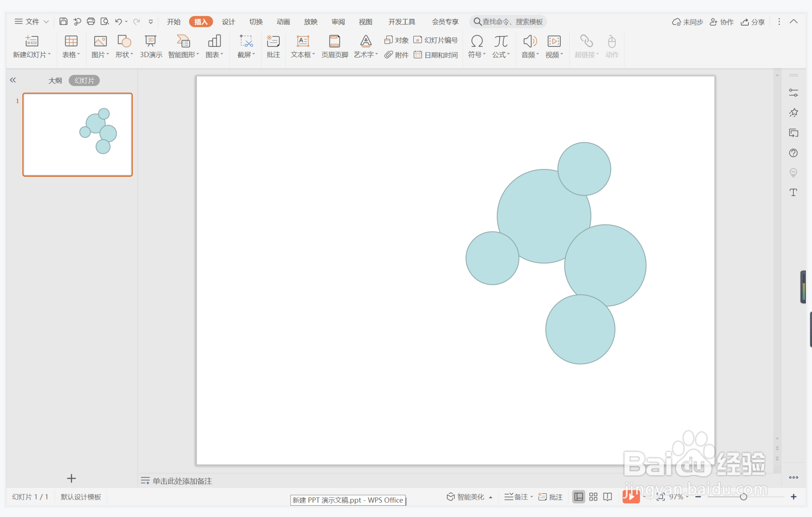Screen dimensions: 812x517
Task: Open the 设计 ribbon tab
Action: (x=228, y=22)
